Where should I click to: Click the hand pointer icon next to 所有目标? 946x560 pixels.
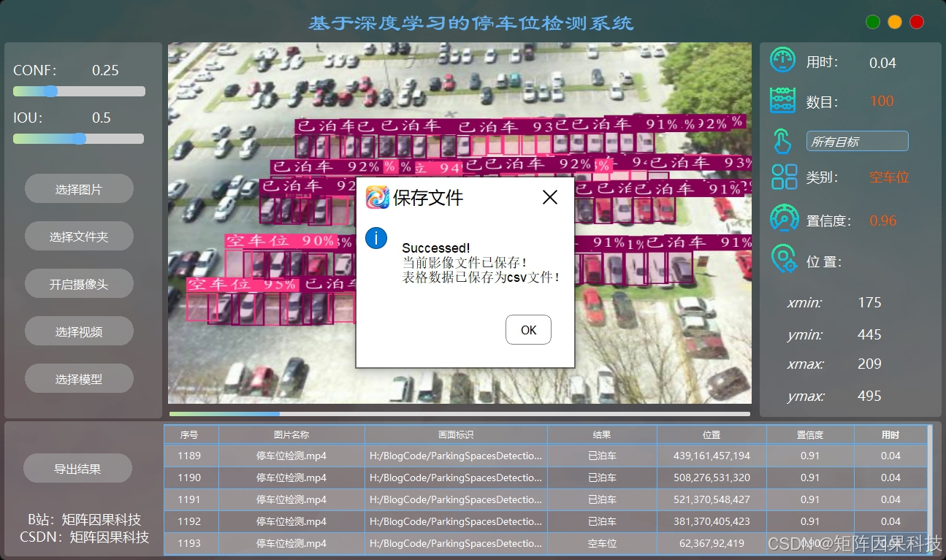[x=782, y=140]
